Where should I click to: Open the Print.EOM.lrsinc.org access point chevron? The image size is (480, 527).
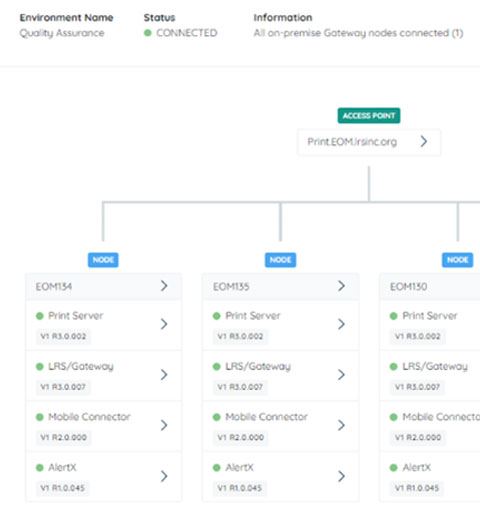424,141
